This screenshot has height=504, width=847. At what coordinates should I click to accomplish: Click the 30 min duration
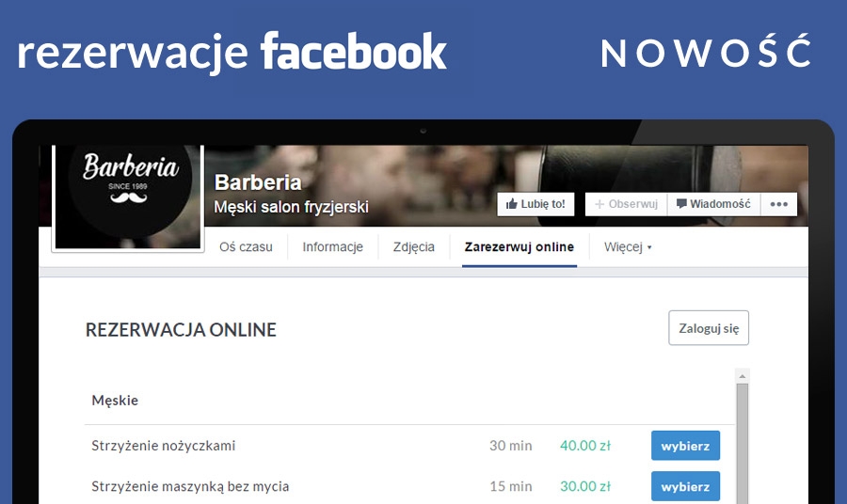(510, 446)
